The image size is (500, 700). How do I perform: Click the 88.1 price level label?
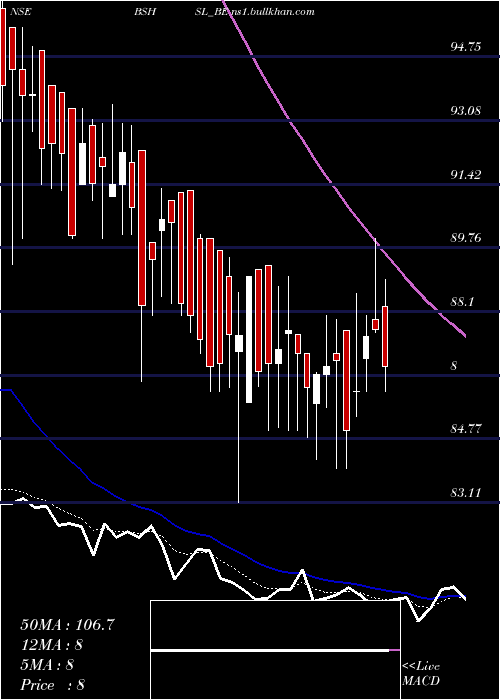[462, 302]
